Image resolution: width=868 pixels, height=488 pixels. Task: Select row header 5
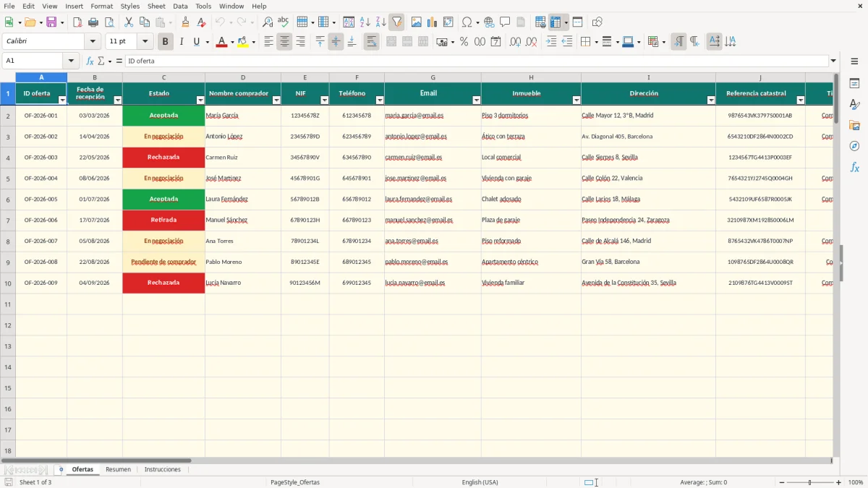coord(7,178)
